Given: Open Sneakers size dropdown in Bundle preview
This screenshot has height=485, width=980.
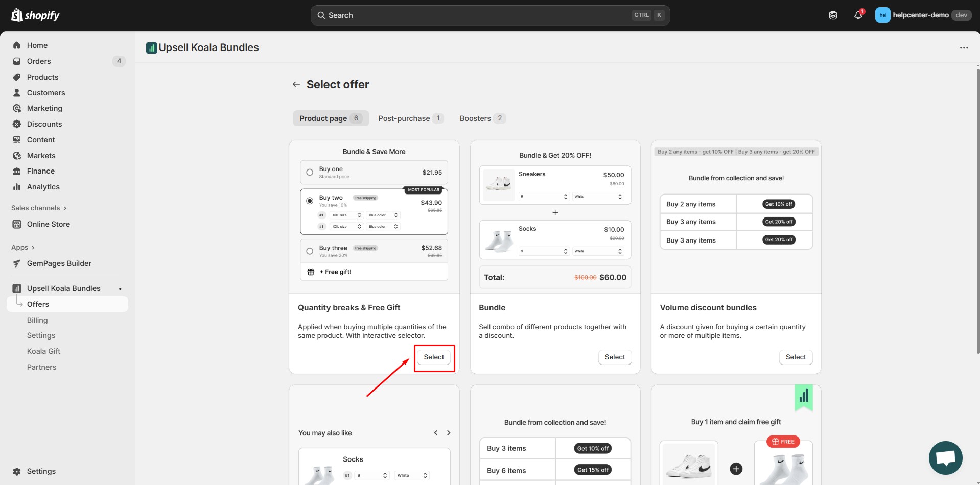Looking at the screenshot, I should pyautogui.click(x=544, y=197).
